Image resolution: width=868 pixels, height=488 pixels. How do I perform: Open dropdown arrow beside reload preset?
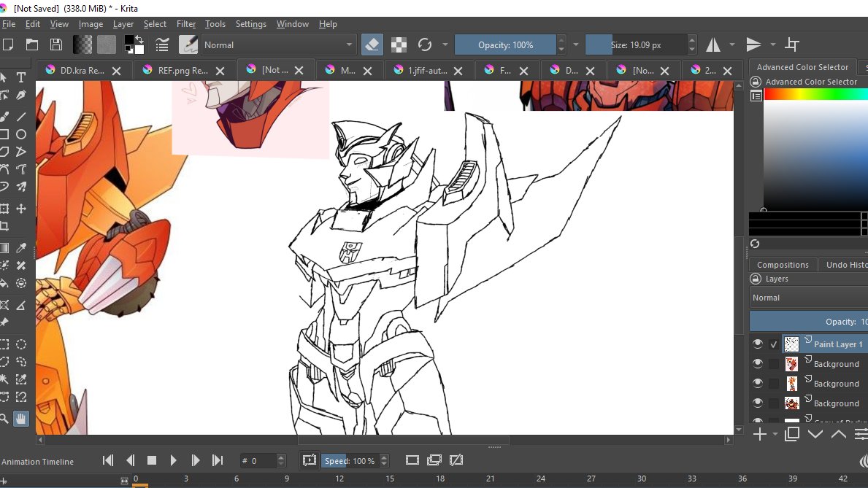click(445, 44)
